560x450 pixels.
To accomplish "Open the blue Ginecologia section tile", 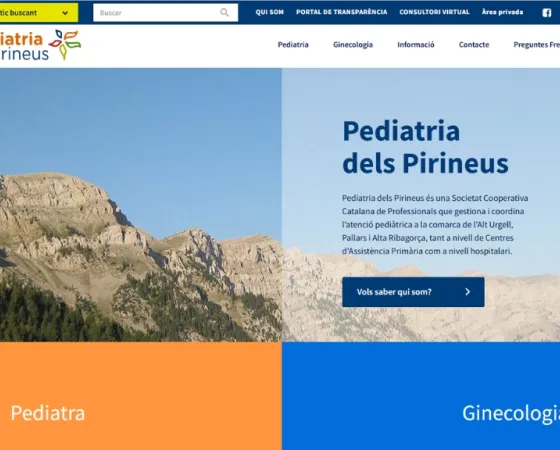I will 421,396.
